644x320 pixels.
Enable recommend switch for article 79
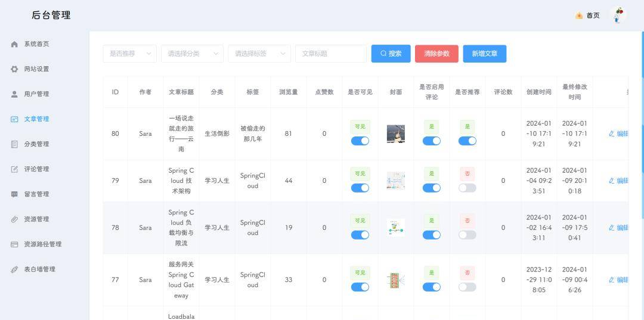tap(467, 188)
